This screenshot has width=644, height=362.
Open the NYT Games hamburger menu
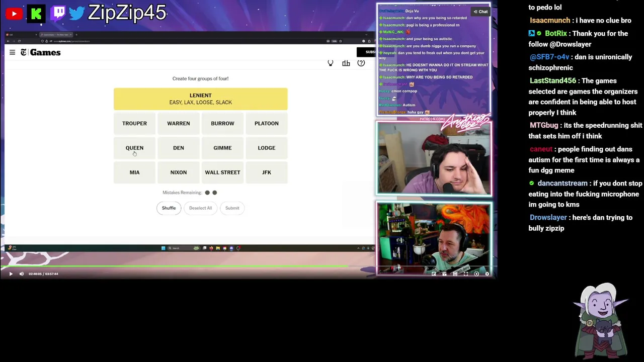(x=12, y=52)
